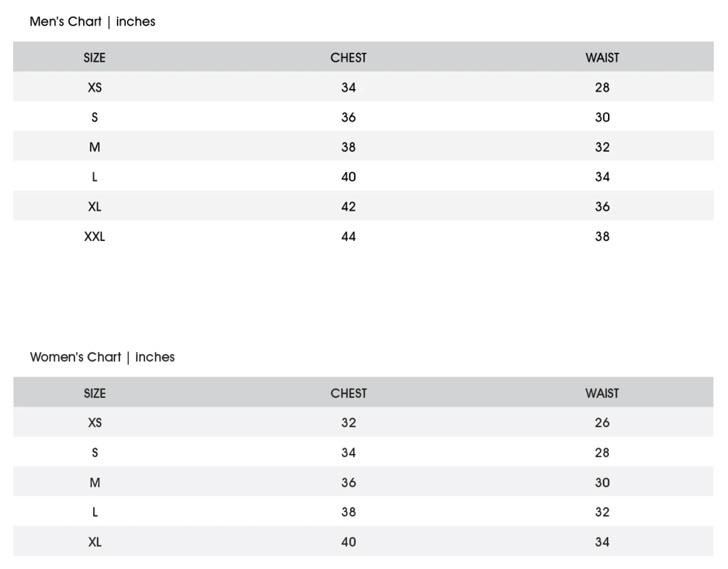Click SIZE header in Women's chart
Image resolution: width=728 pixels, height=569 pixels.
point(95,393)
